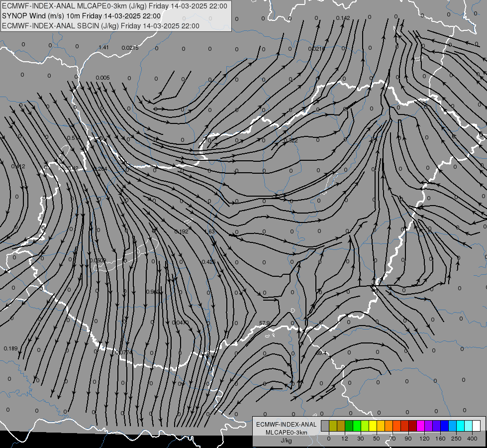
Task: Click the 0.142 value near top
Action: [343, 18]
